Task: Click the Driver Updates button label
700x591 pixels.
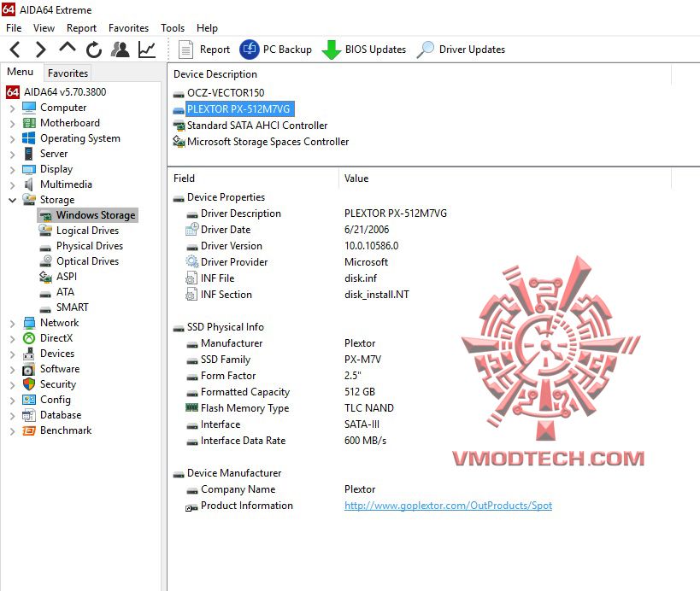Action: [472, 50]
